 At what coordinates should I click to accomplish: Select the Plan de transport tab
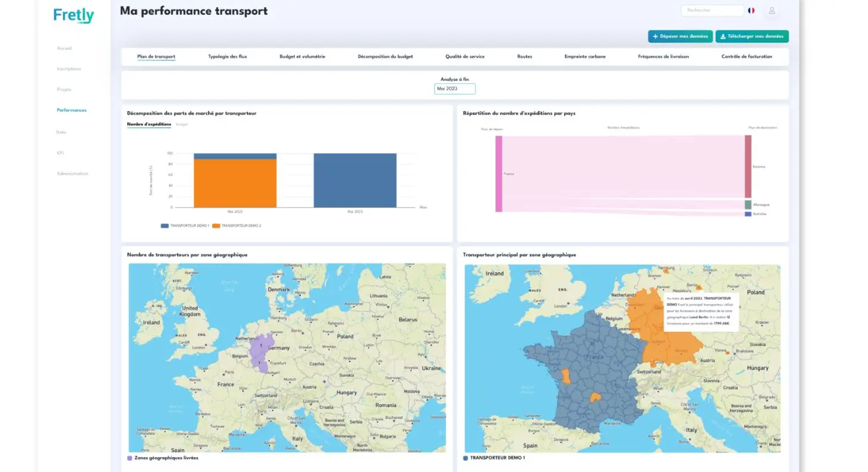point(156,56)
